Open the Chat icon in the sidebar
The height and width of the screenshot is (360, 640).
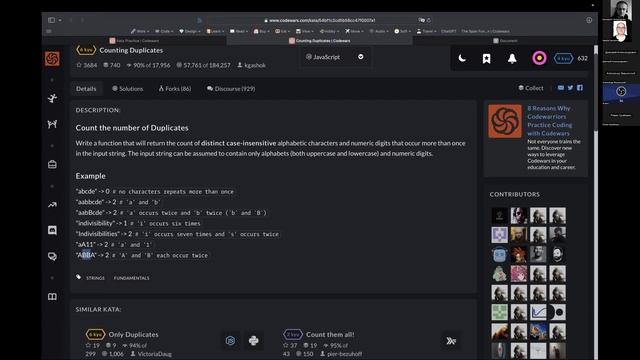tap(52, 231)
